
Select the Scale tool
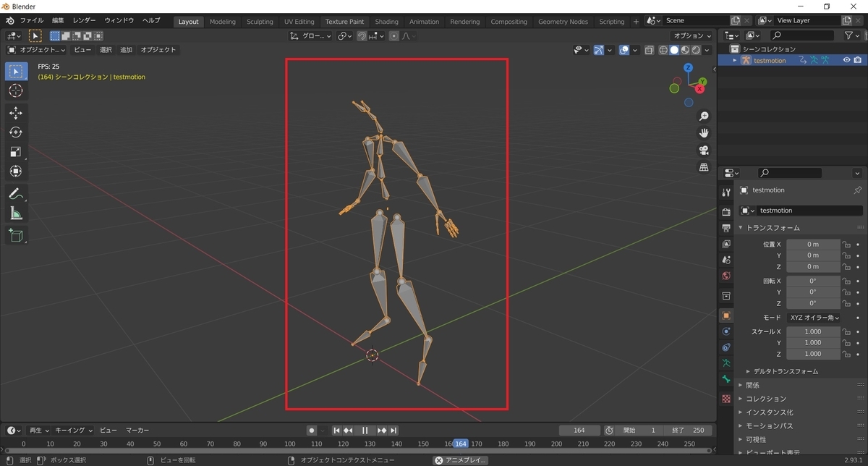coord(16,152)
